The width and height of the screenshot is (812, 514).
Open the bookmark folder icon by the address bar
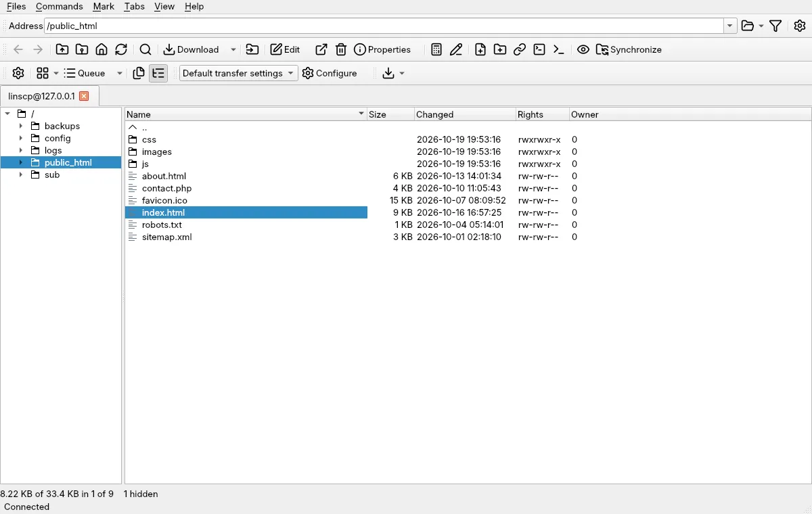click(x=748, y=26)
